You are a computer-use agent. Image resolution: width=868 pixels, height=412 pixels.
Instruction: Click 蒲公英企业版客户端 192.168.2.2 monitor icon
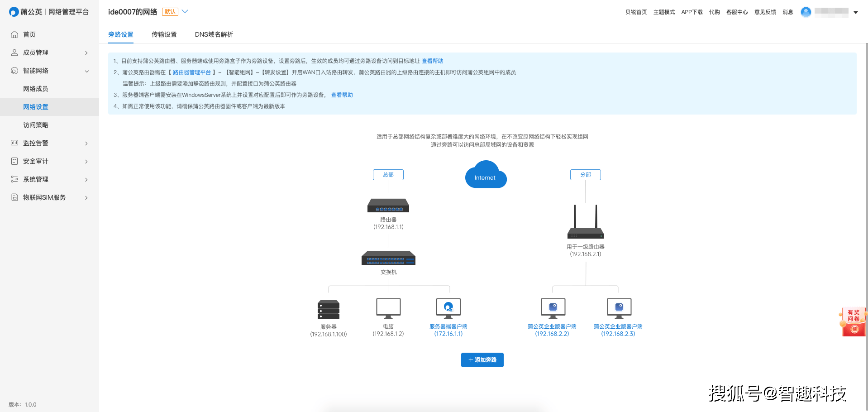click(553, 309)
